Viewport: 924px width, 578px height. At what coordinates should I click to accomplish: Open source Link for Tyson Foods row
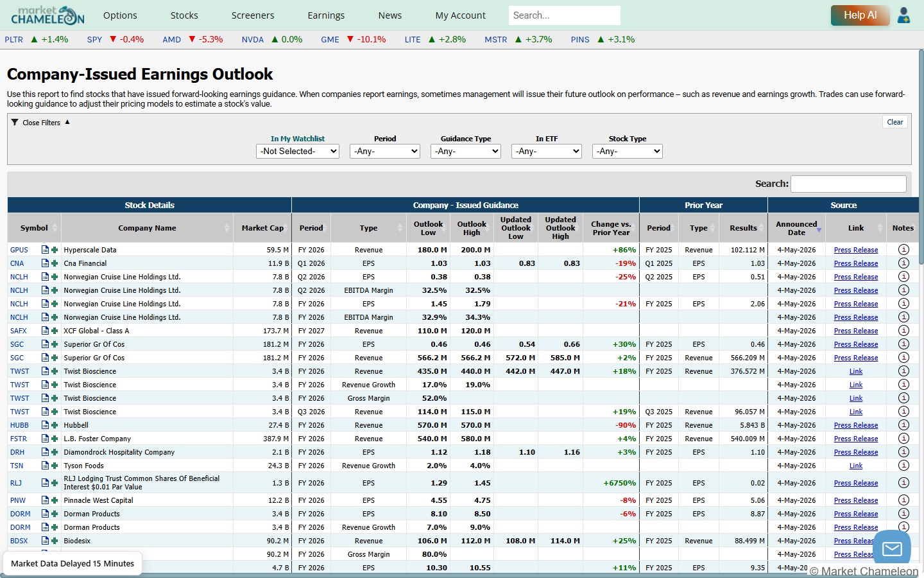point(856,466)
